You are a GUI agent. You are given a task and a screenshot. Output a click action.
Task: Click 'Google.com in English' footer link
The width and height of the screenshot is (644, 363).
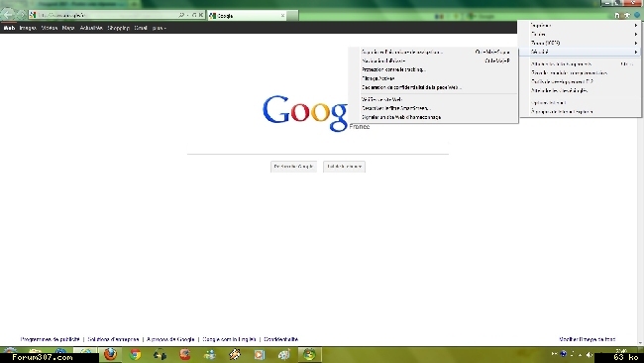(x=229, y=339)
